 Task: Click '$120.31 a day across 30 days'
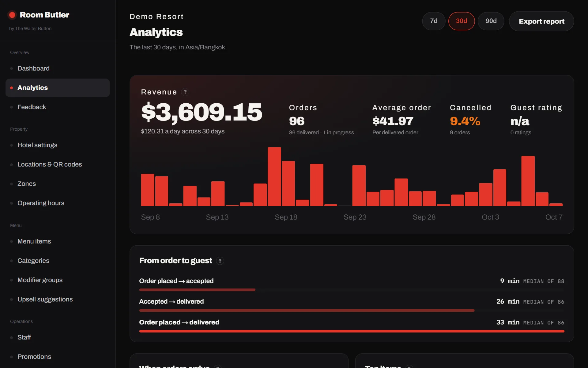coord(183,131)
